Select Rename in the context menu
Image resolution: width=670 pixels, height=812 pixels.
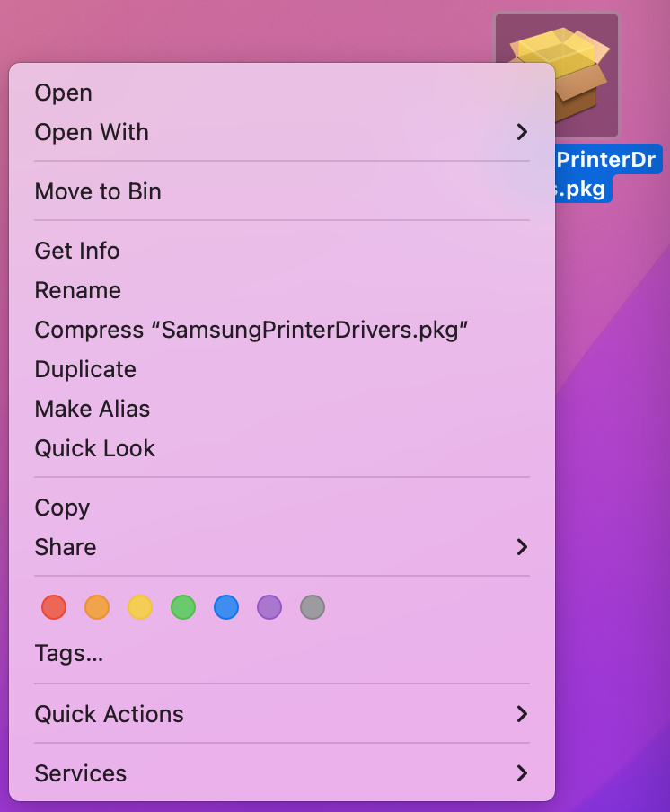click(282, 290)
